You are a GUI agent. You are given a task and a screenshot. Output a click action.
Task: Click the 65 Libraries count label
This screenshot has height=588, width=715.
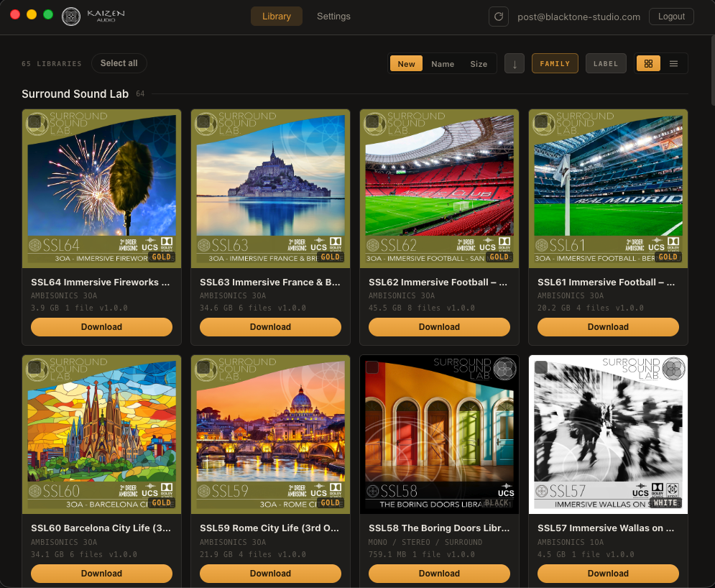(x=52, y=64)
